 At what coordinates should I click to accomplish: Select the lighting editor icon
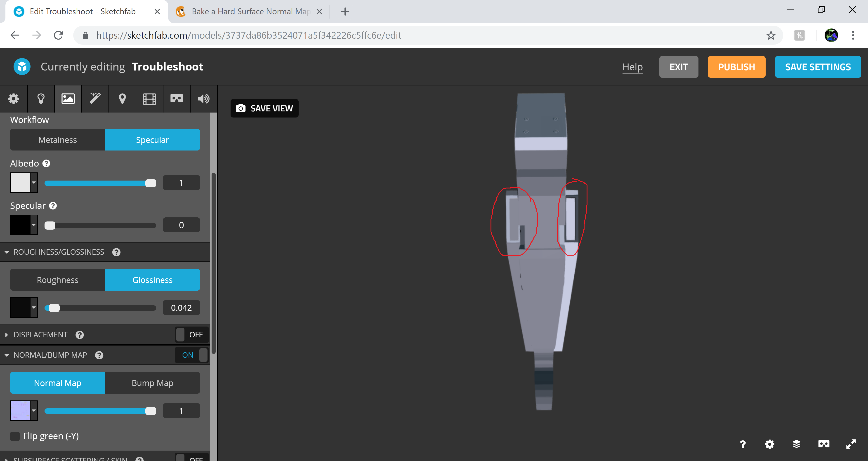point(41,99)
